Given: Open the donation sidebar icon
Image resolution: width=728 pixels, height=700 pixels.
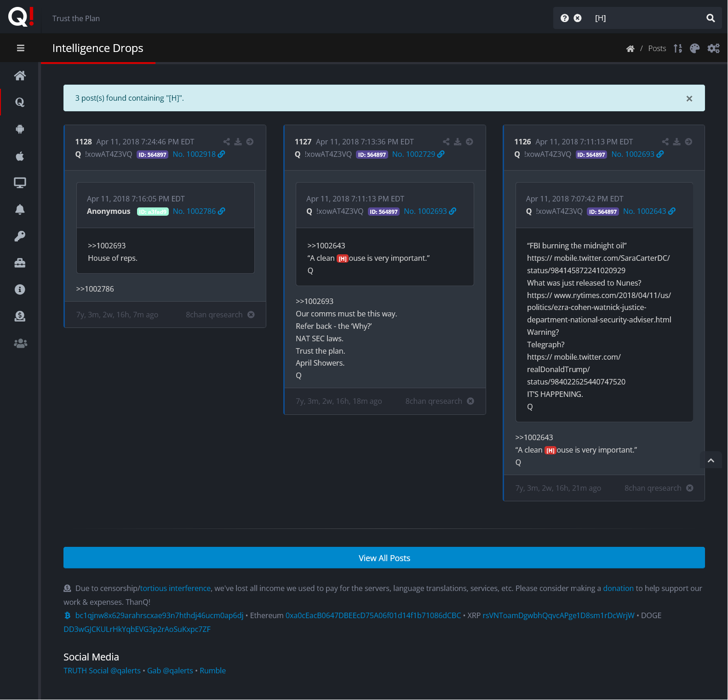Looking at the screenshot, I should click(20, 316).
